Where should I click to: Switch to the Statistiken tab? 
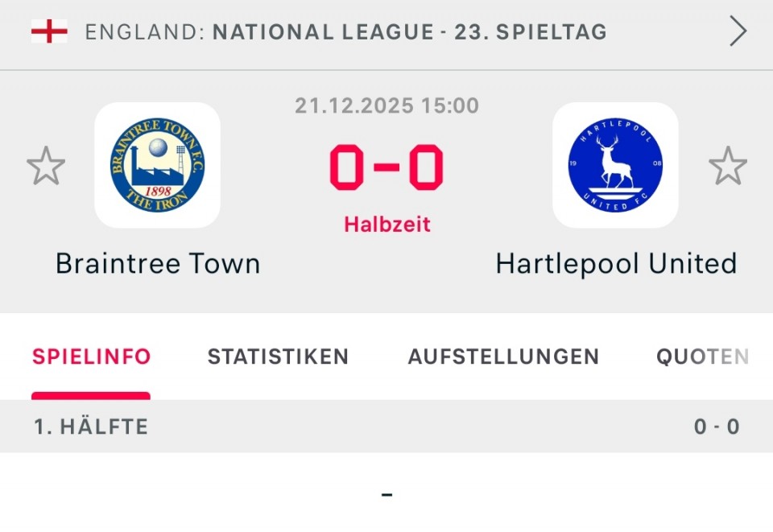tap(278, 357)
